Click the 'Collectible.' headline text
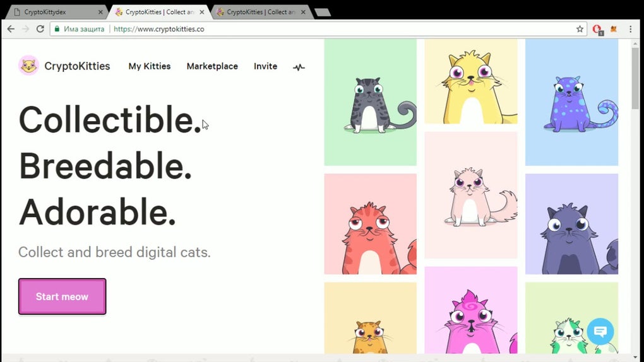The width and height of the screenshot is (644, 362). [110, 119]
